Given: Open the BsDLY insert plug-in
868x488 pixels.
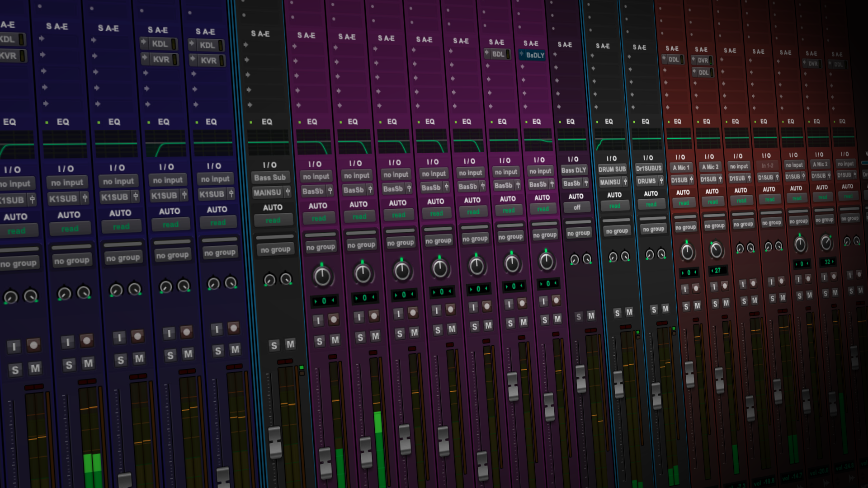Looking at the screenshot, I should [x=535, y=55].
